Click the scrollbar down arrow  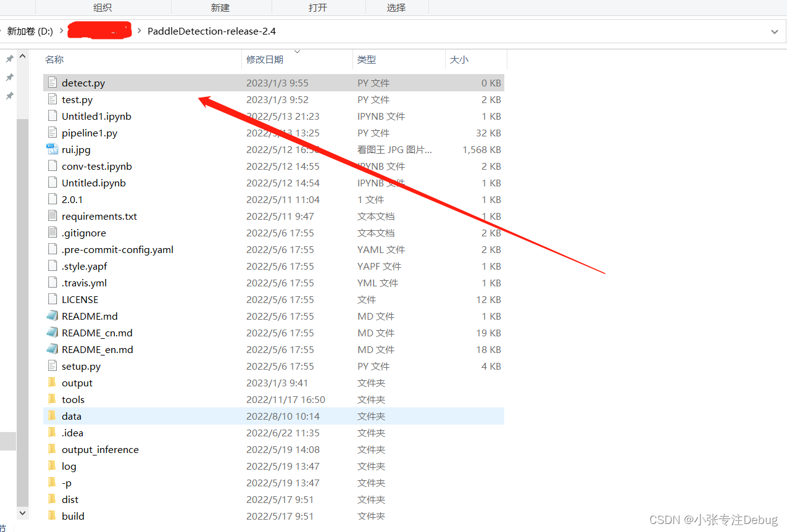(x=22, y=513)
